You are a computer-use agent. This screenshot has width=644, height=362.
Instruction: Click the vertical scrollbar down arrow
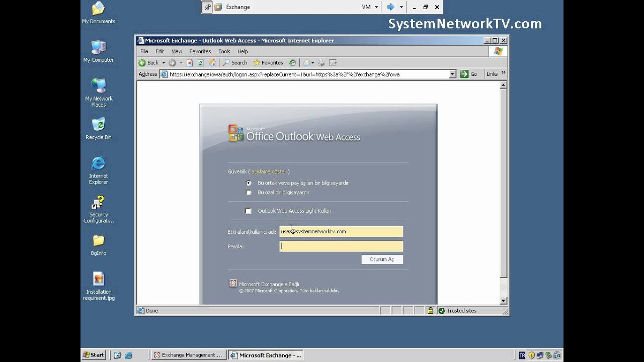click(x=503, y=301)
